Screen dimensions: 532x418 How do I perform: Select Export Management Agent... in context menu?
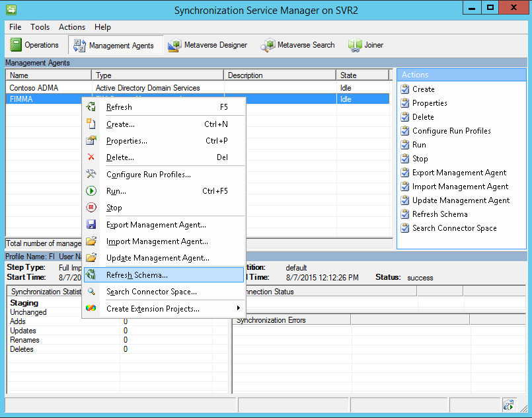pyautogui.click(x=164, y=224)
